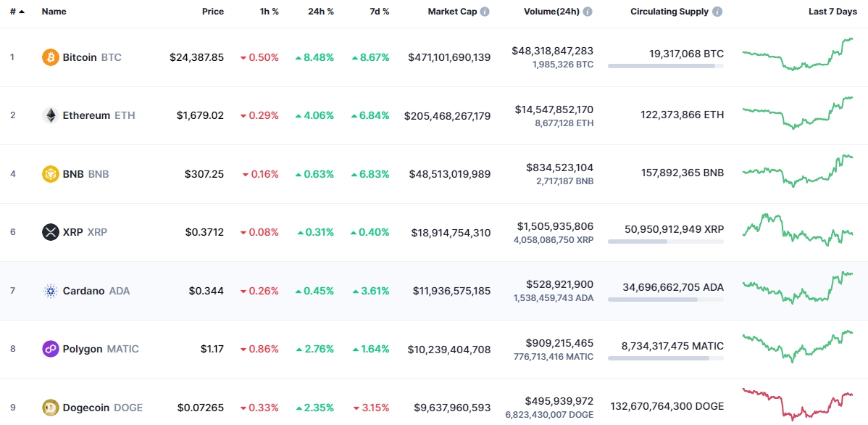Image resolution: width=868 pixels, height=425 pixels.
Task: Click Bitcoin market cap $471,101,690,139
Action: point(449,57)
